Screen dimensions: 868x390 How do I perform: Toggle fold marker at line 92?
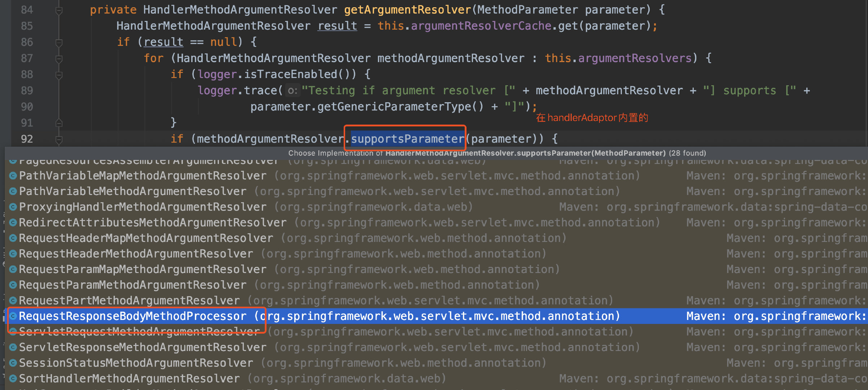(x=59, y=139)
